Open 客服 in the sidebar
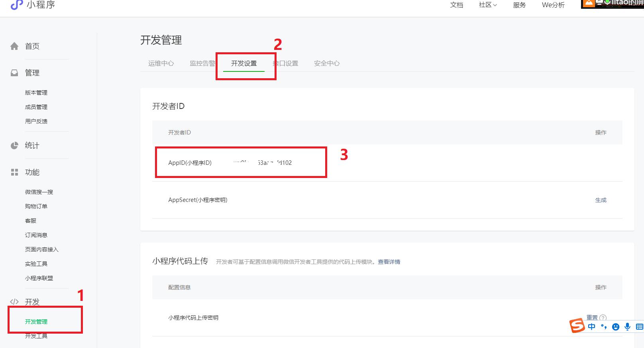The image size is (644, 348). coord(31,221)
